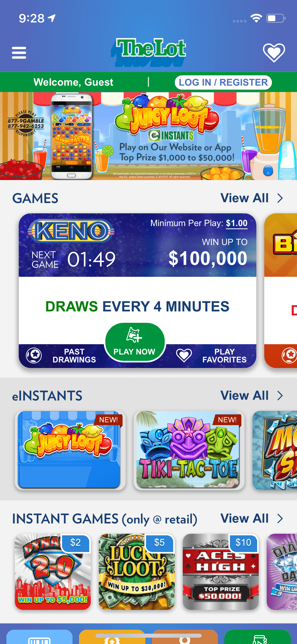Expand Instant Games View All chevron
This screenshot has height=644, width=297.
280,518
